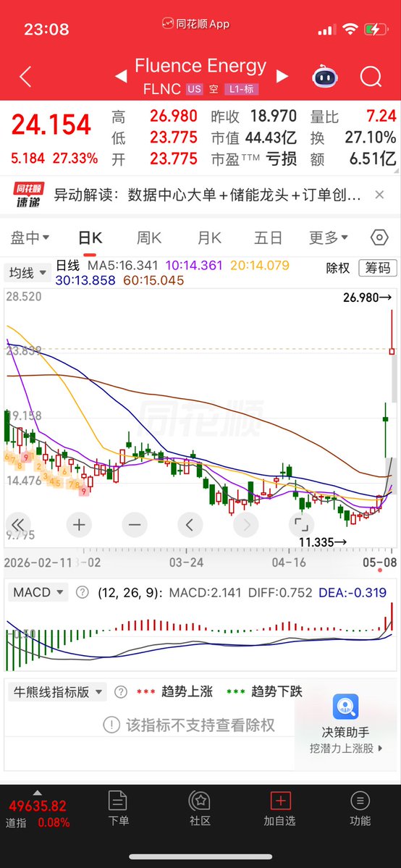Add stock via 加自选
401x868 pixels.
coord(279,808)
